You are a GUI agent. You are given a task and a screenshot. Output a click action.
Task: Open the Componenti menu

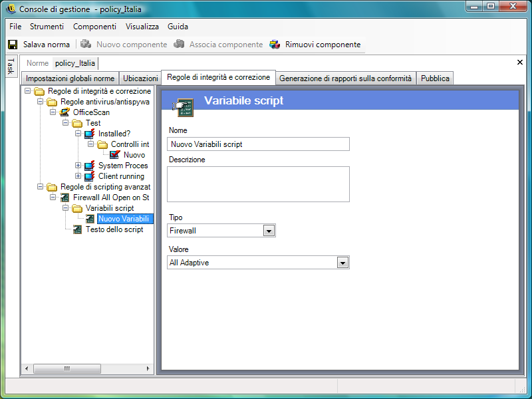click(94, 27)
